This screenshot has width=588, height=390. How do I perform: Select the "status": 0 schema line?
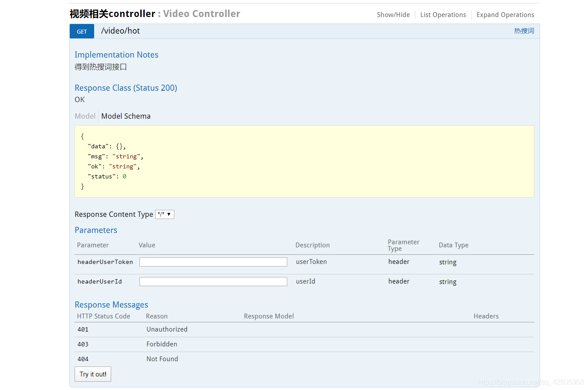[107, 176]
